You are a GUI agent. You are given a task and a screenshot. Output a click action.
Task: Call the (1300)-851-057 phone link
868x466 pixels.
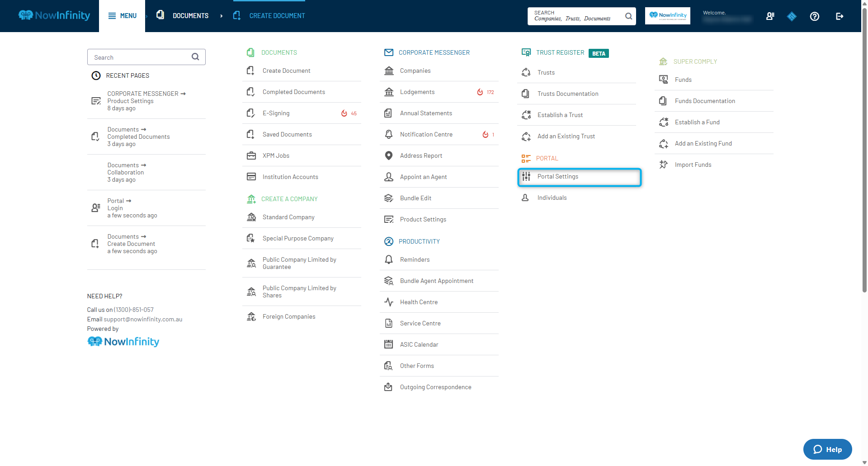click(134, 310)
